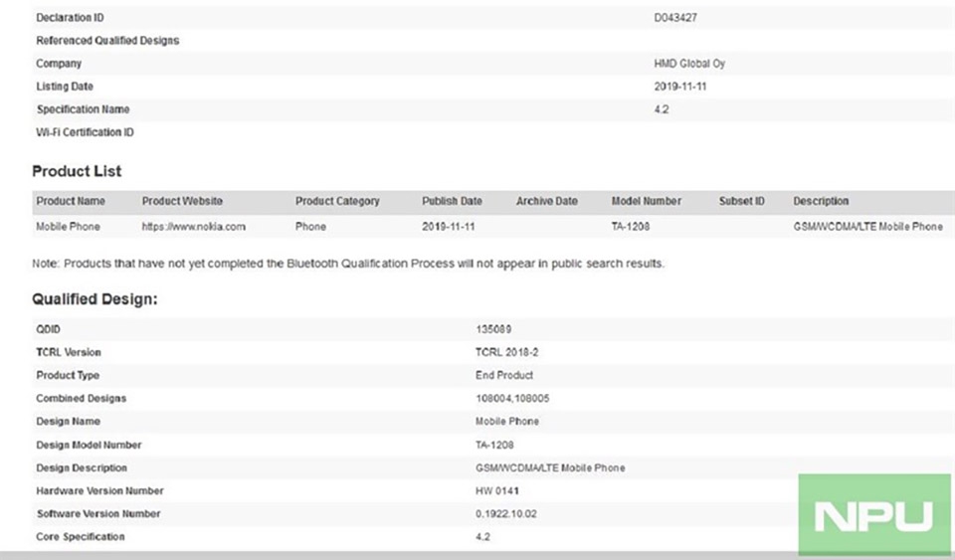Click the HMD Global Oy company value
This screenshot has height=560, width=955.
689,64
